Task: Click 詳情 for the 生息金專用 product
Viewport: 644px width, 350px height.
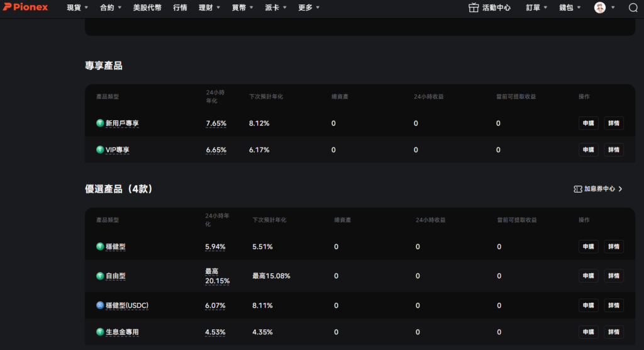Action: (613, 332)
